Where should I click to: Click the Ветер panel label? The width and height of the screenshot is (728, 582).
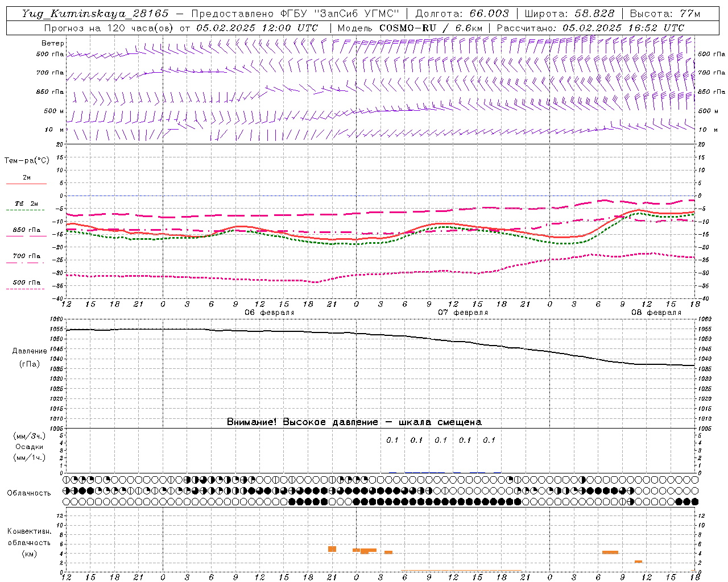click(52, 43)
